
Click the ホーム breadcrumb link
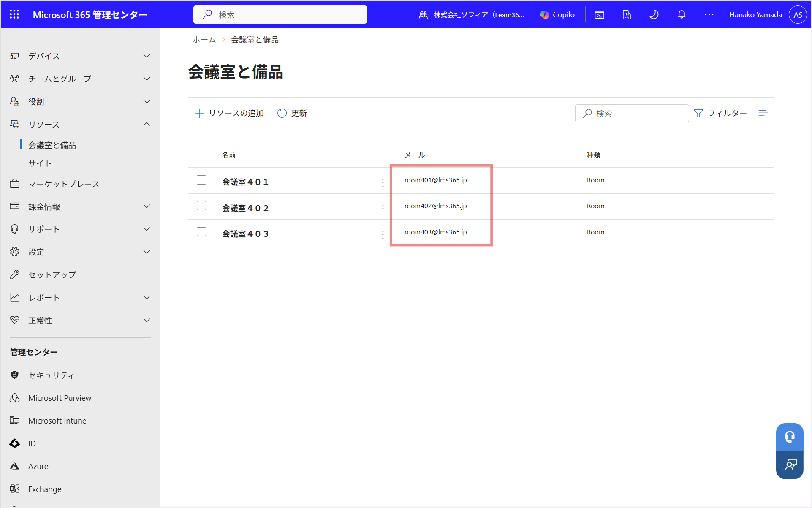204,40
